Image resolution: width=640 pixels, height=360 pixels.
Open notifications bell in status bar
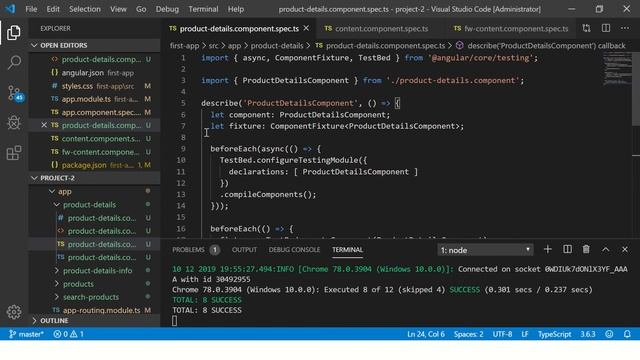[627, 334]
